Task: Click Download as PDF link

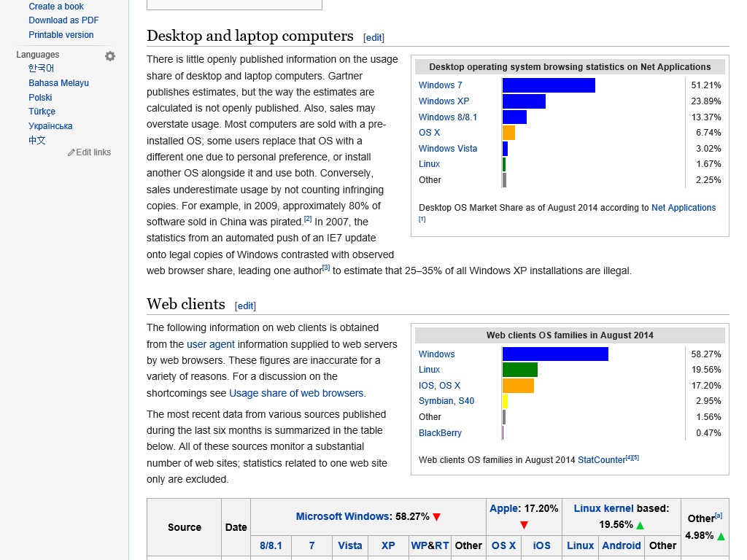Action: tap(63, 20)
